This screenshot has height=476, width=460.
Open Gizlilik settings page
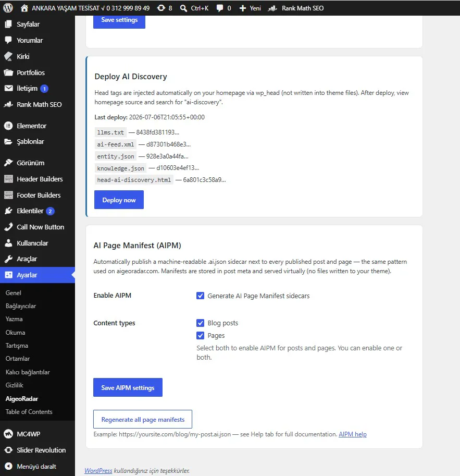[14, 385]
